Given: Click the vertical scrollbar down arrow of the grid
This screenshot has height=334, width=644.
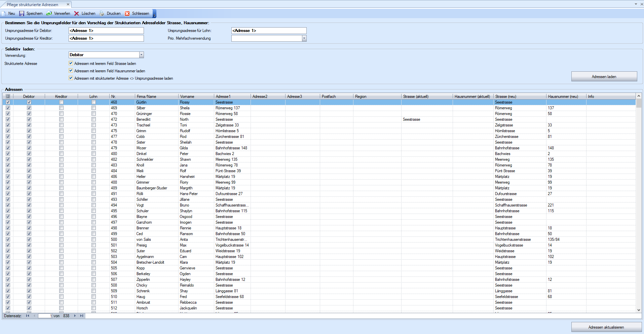Looking at the screenshot, I should (639, 310).
